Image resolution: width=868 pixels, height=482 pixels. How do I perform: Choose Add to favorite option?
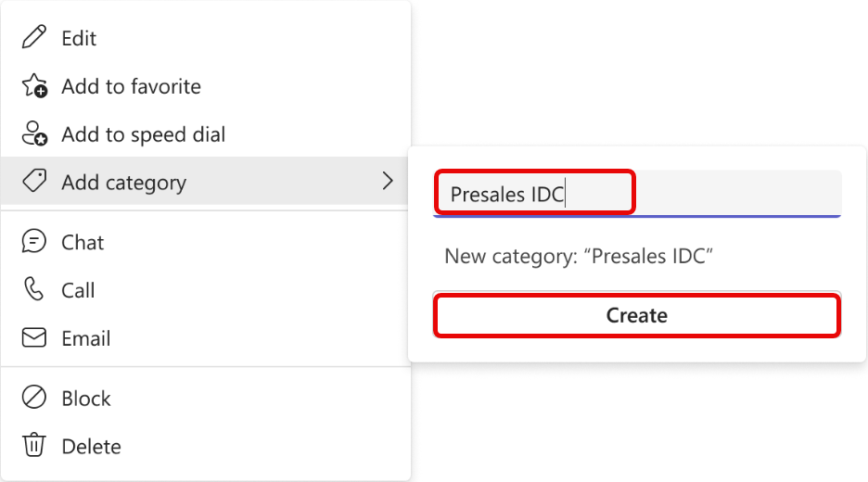[205, 86]
